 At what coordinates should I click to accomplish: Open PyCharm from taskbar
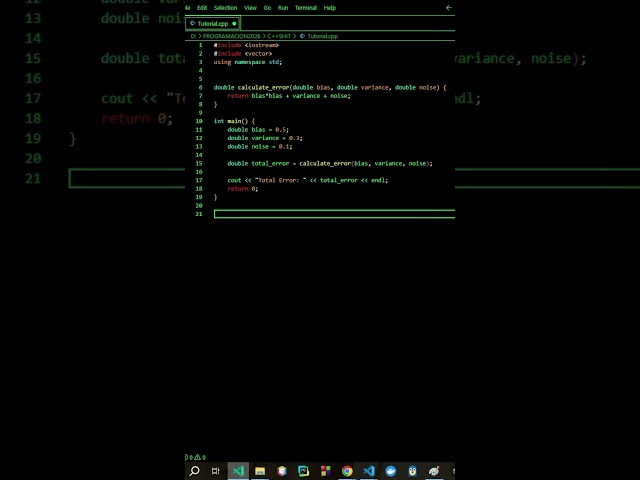click(304, 471)
